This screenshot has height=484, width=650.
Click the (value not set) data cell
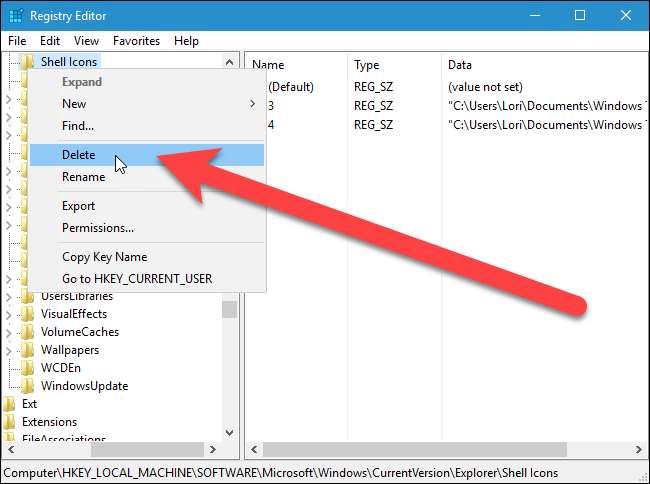pyautogui.click(x=485, y=87)
